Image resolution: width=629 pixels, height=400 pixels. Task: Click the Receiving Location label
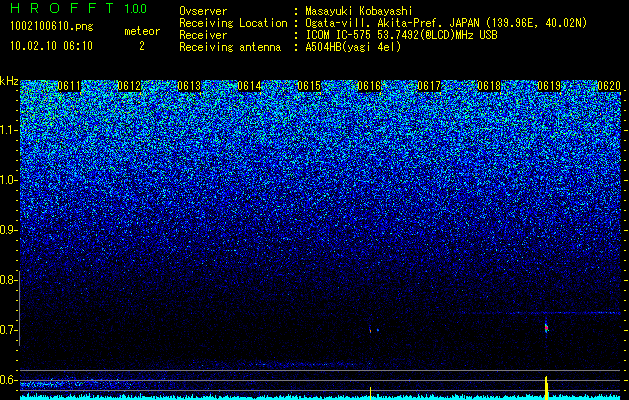(x=233, y=23)
